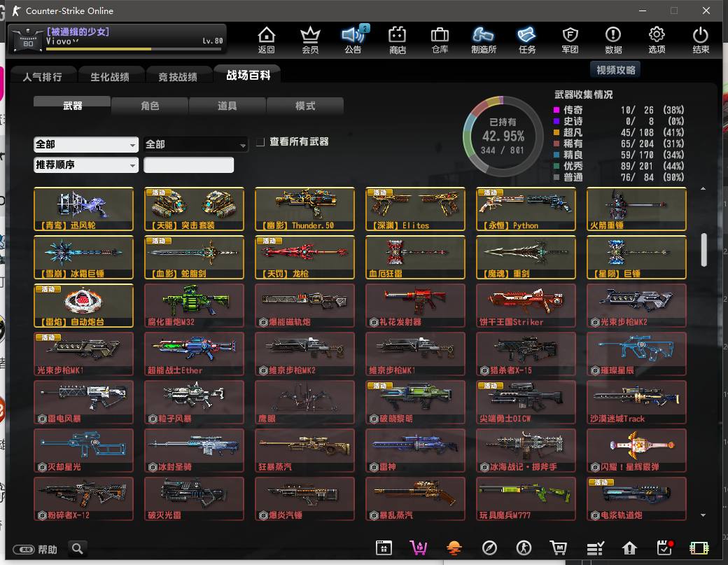
Task: Open the 会员 crown membership icon
Action: pos(310,40)
